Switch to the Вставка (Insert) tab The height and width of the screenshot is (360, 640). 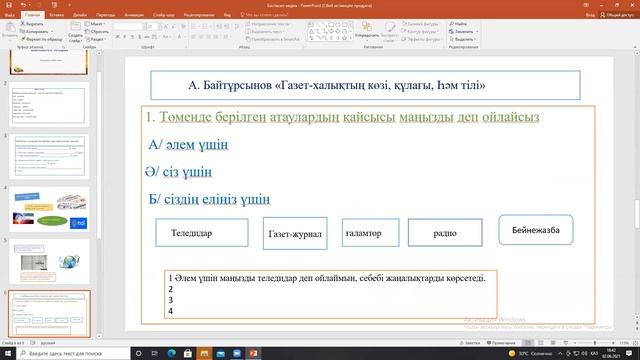[x=56, y=15]
